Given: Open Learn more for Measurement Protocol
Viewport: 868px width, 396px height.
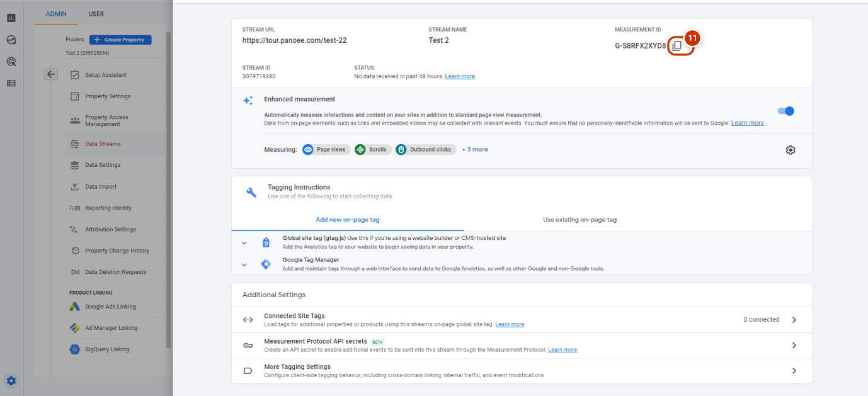Looking at the screenshot, I should tap(562, 349).
